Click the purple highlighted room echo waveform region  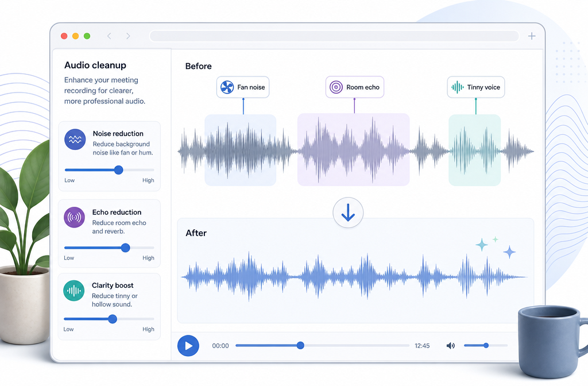point(353,149)
